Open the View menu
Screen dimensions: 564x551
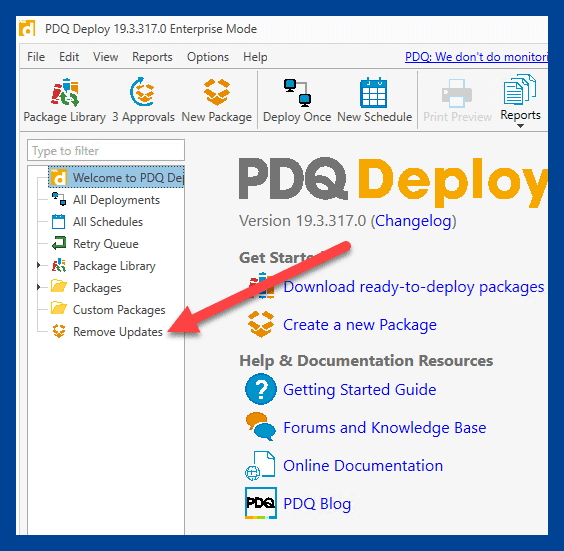click(x=105, y=57)
